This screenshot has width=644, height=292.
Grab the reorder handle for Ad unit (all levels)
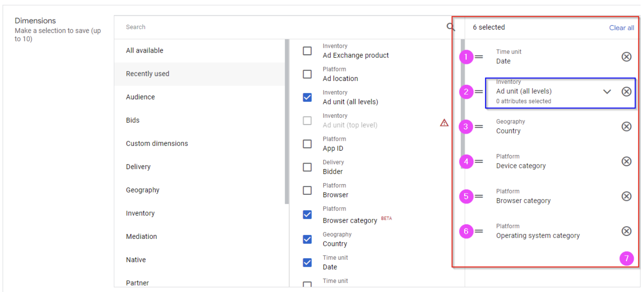click(479, 91)
